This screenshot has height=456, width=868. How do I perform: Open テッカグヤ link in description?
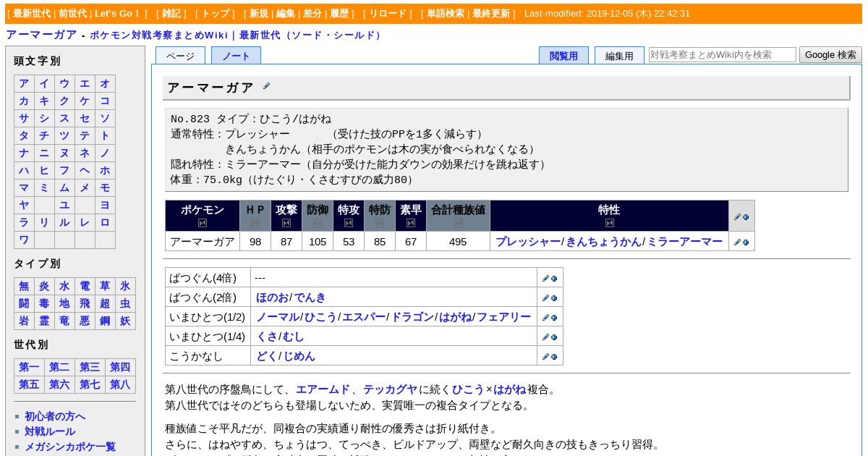390,389
